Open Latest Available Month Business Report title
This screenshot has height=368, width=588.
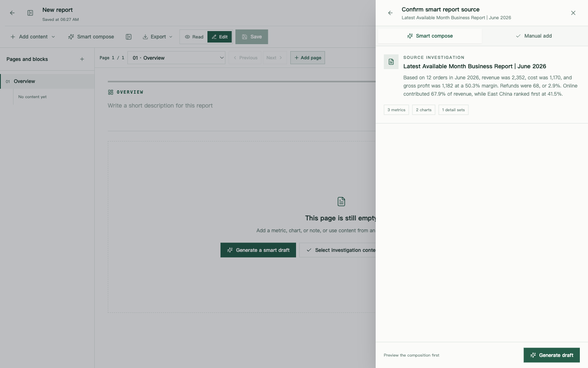tap(474, 66)
